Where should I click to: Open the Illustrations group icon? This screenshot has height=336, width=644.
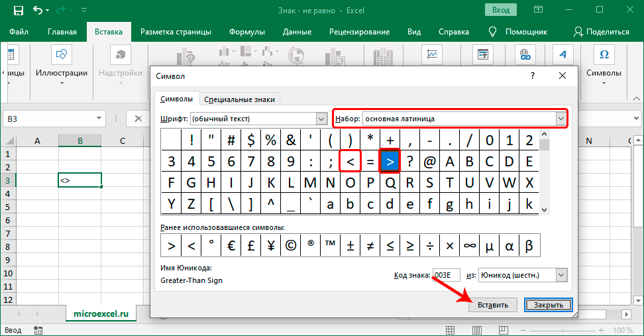pyautogui.click(x=61, y=54)
